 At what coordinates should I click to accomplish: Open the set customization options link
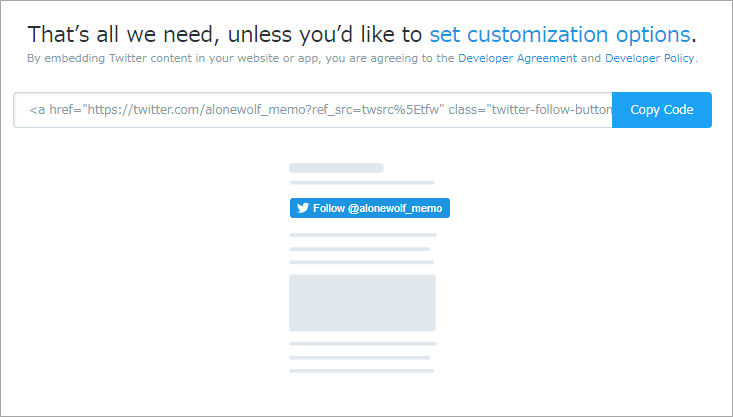pyautogui.click(x=560, y=35)
